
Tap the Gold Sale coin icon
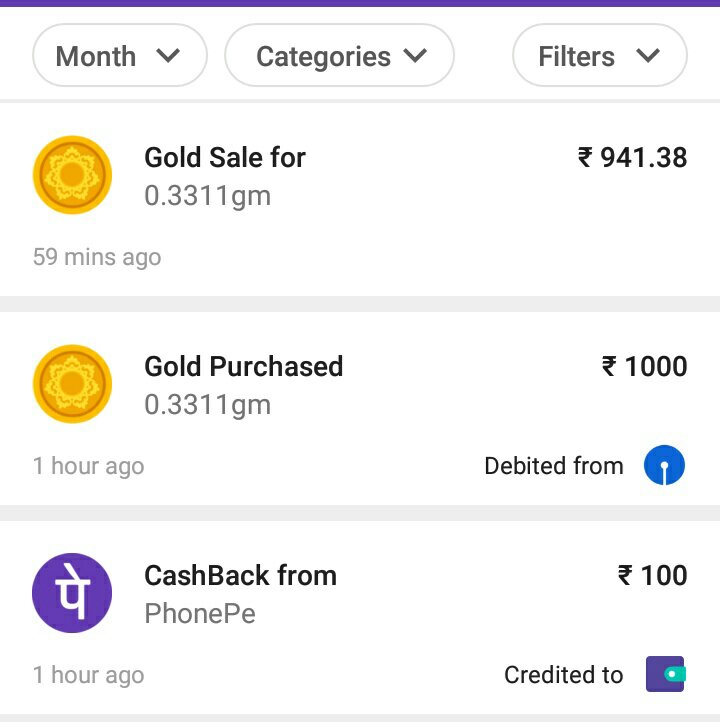pyautogui.click(x=72, y=175)
